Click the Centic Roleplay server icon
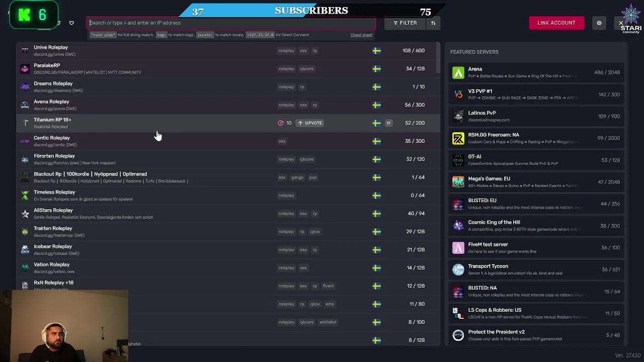Viewport: 644px width, 362px height. (25, 141)
